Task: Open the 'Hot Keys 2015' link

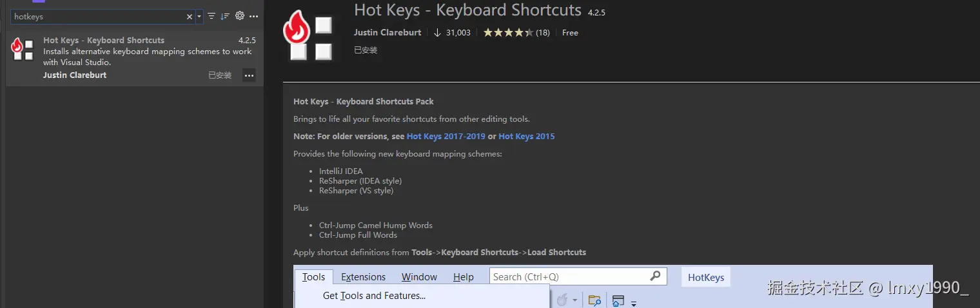Action: click(x=527, y=137)
